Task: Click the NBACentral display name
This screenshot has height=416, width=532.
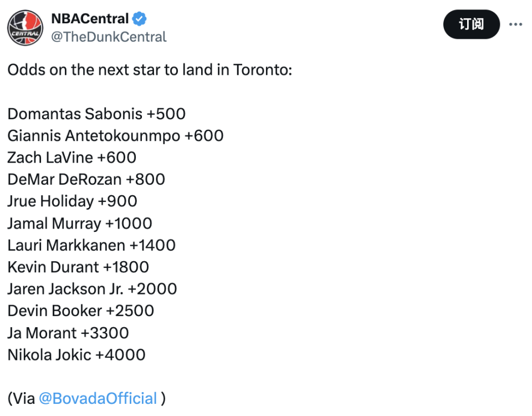Action: click(90, 19)
